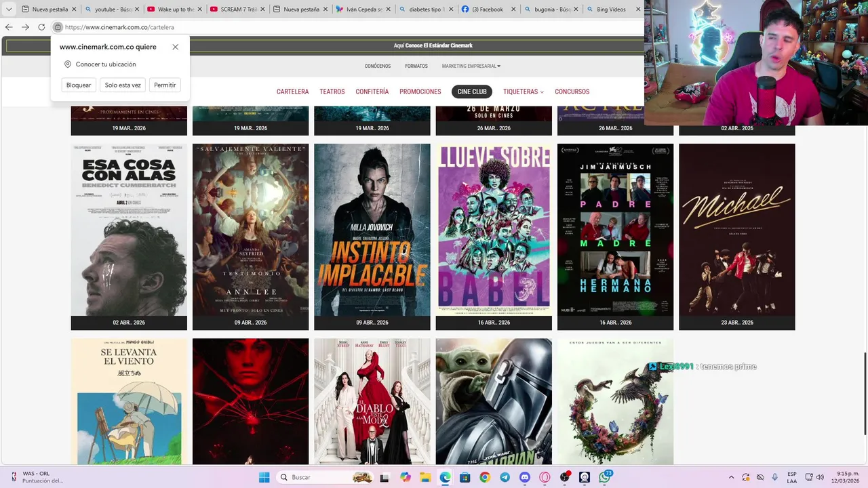Click the sync icon in system tray

tap(746, 477)
